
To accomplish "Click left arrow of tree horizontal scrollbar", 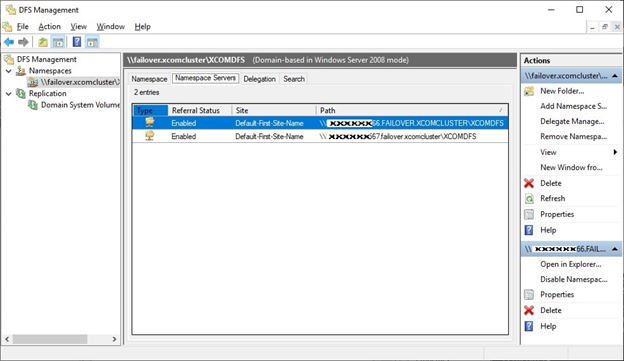I will (x=7, y=339).
